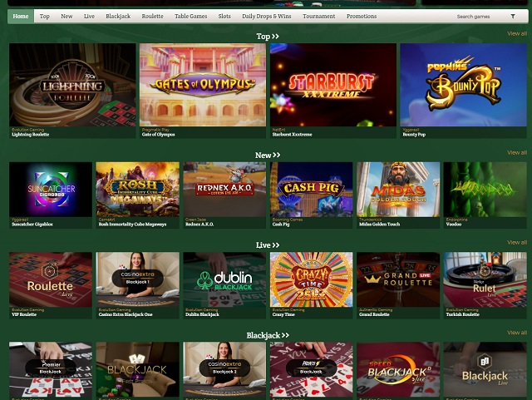Click the Starburst Xxxtreme title text
This screenshot has width=532, height=400.
[x=292, y=135]
